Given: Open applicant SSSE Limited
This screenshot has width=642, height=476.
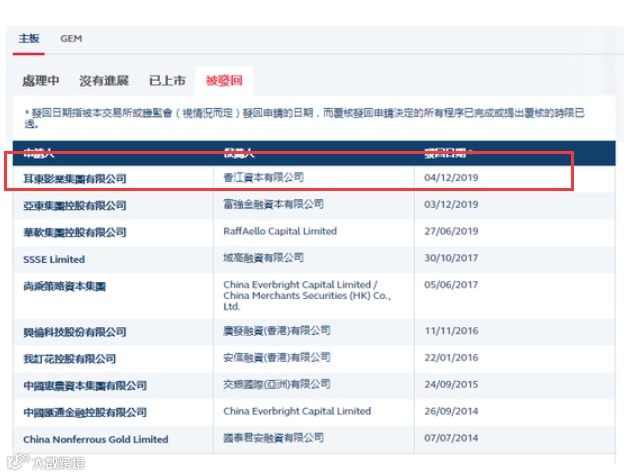Looking at the screenshot, I should 54,259.
